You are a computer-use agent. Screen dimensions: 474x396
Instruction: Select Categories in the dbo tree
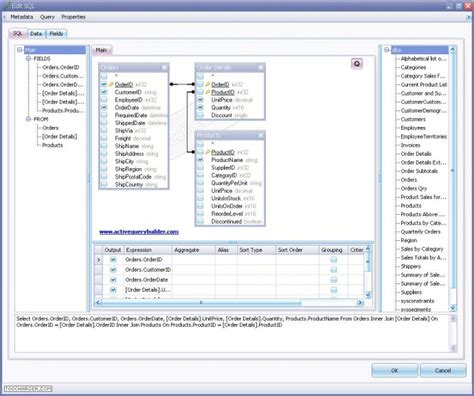tap(413, 67)
